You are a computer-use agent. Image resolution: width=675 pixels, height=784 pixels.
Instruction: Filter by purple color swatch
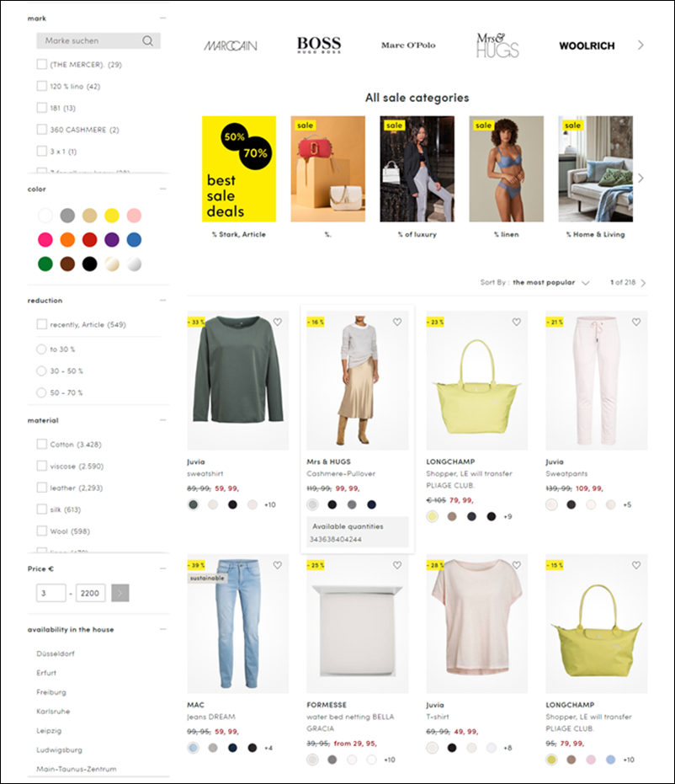coord(112,239)
